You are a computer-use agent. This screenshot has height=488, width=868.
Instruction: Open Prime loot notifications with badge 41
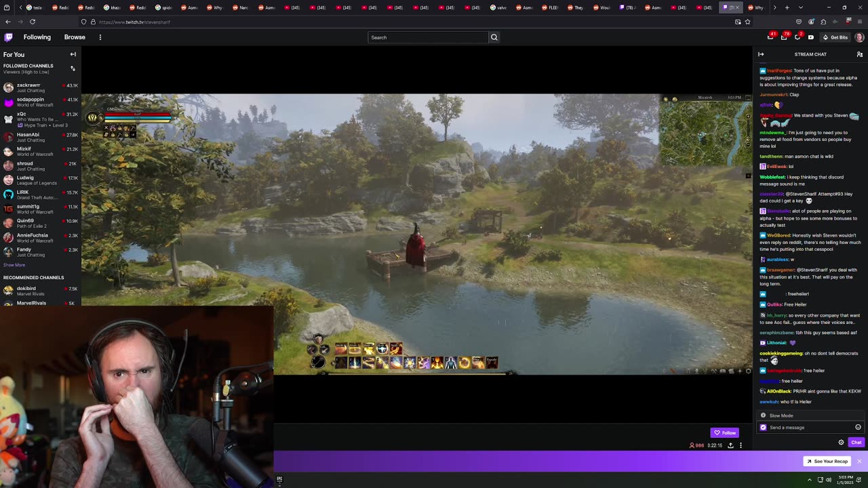(x=771, y=37)
